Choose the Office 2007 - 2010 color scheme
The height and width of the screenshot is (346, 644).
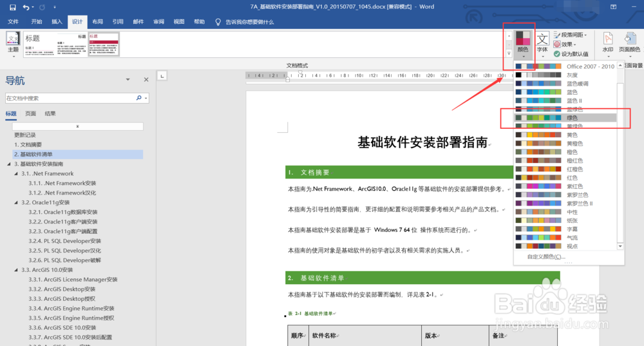(x=565, y=66)
